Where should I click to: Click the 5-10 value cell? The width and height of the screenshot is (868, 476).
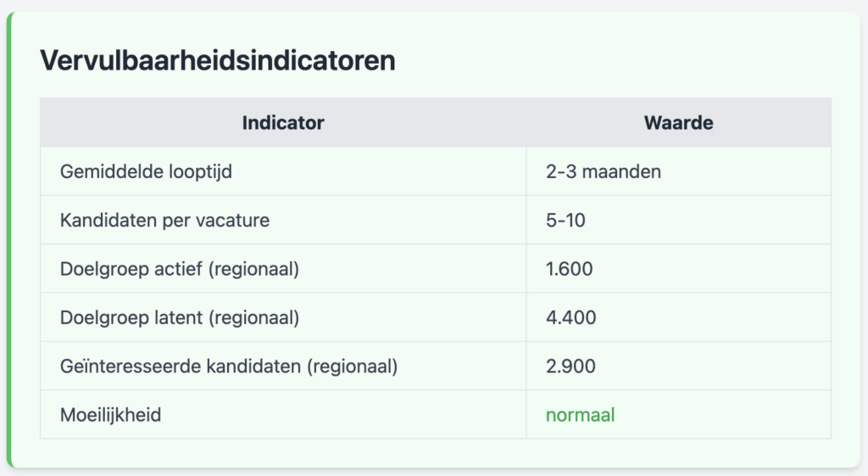point(566,221)
